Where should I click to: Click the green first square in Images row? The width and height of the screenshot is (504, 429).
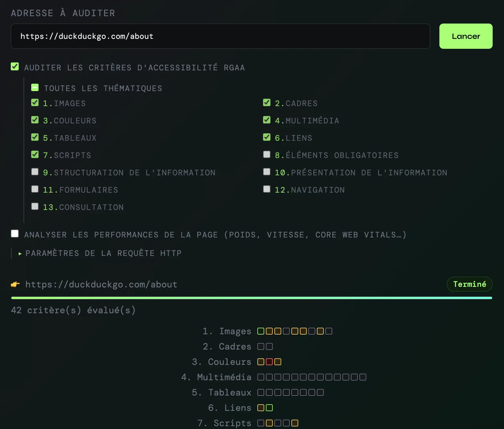261,331
